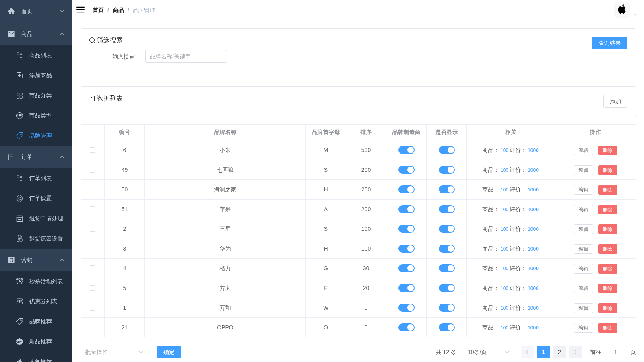This screenshot has height=362, width=644.
Task: Click the 新品推荐 badge icon
Action: [x=19, y=341]
